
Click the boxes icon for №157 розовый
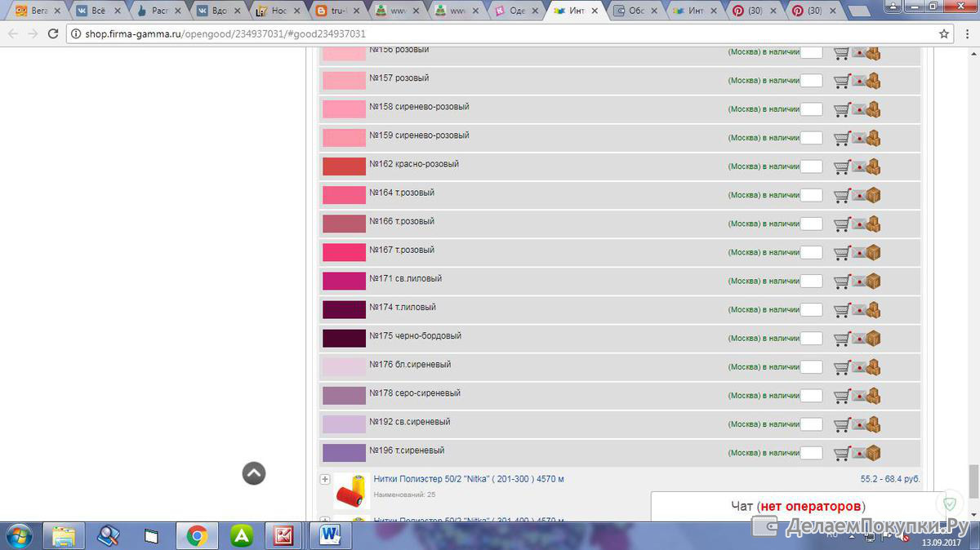point(873,81)
